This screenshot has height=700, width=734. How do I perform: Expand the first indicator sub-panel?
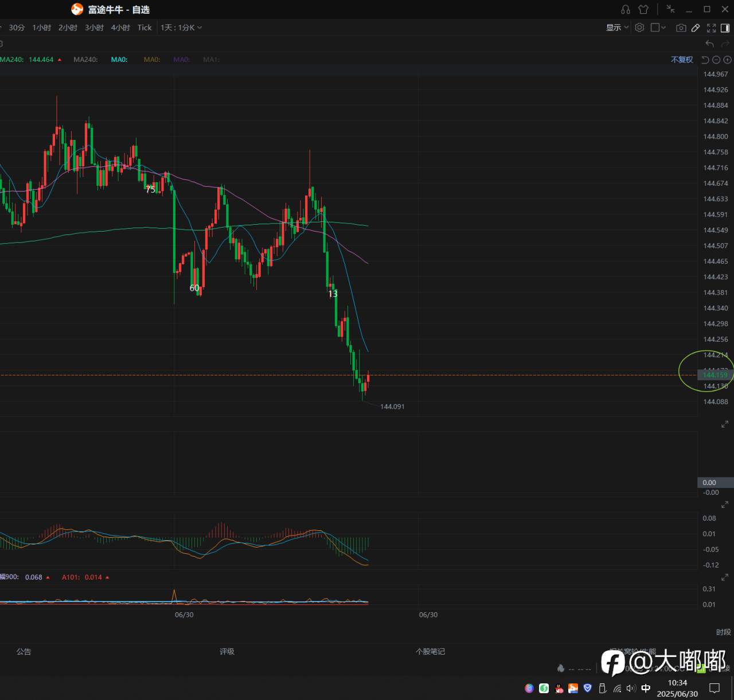[725, 424]
